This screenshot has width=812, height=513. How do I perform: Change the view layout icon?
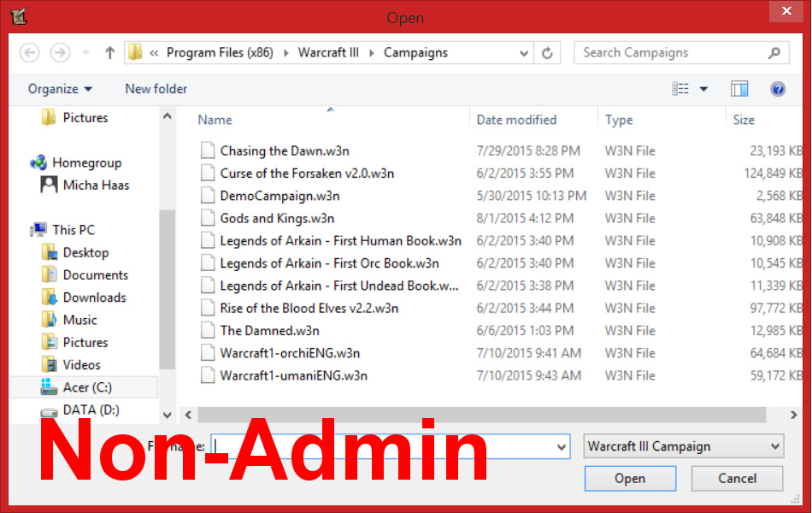coord(680,89)
